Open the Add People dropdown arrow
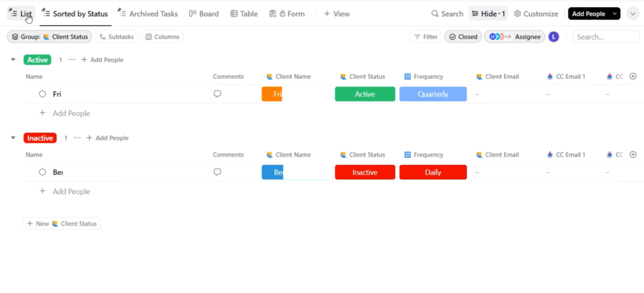The width and height of the screenshot is (644, 293). click(x=614, y=14)
